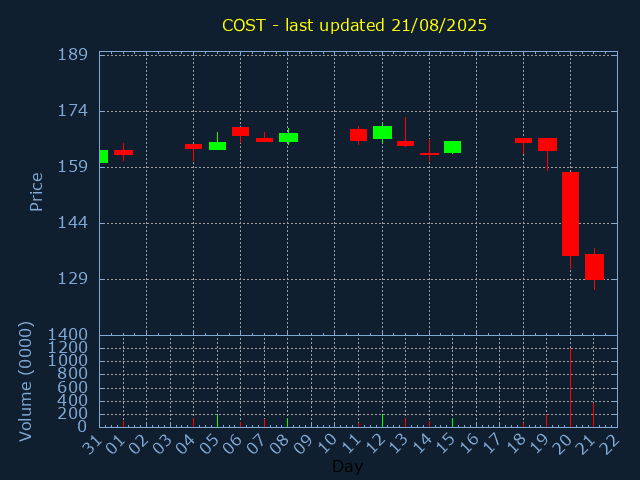Click the x-axis day label 16
Screen dimensions: 640x480
(x=469, y=444)
